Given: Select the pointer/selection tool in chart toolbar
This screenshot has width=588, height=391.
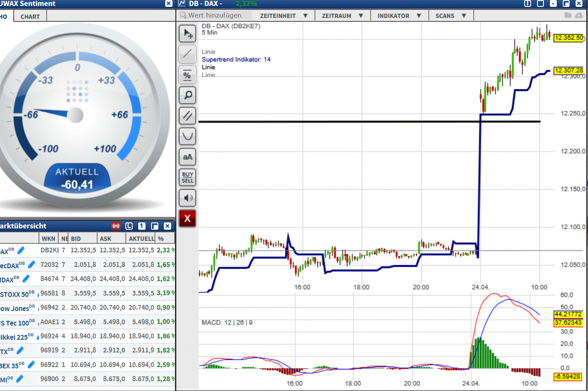Looking at the screenshot, I should [x=187, y=33].
